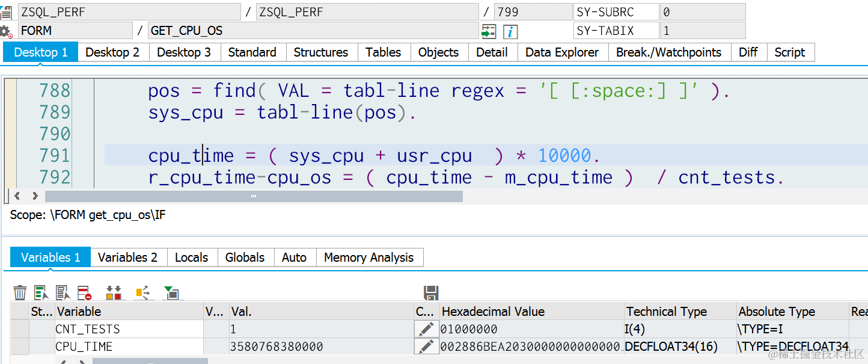Select the Variables 1 tab
This screenshot has height=364, width=868.
point(50,258)
